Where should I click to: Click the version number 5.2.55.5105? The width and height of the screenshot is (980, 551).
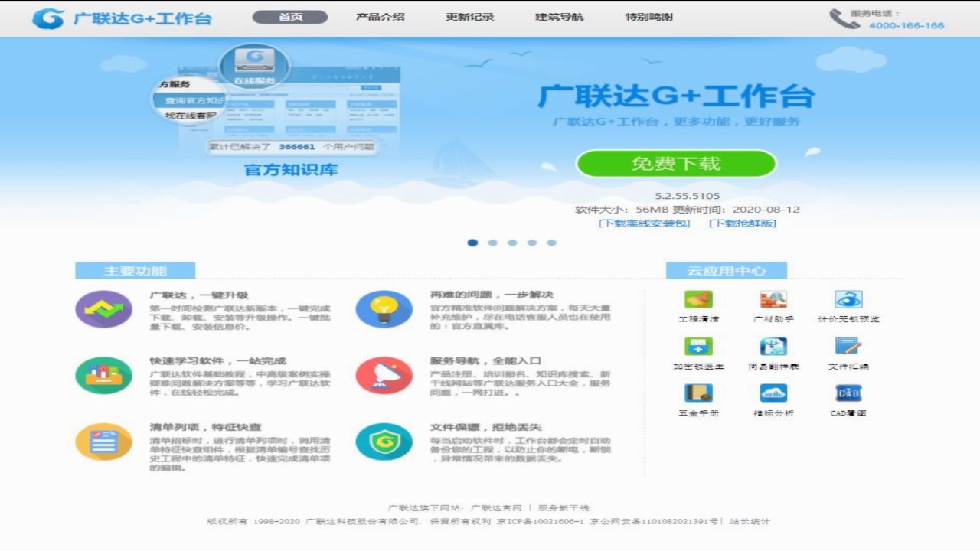coord(688,196)
